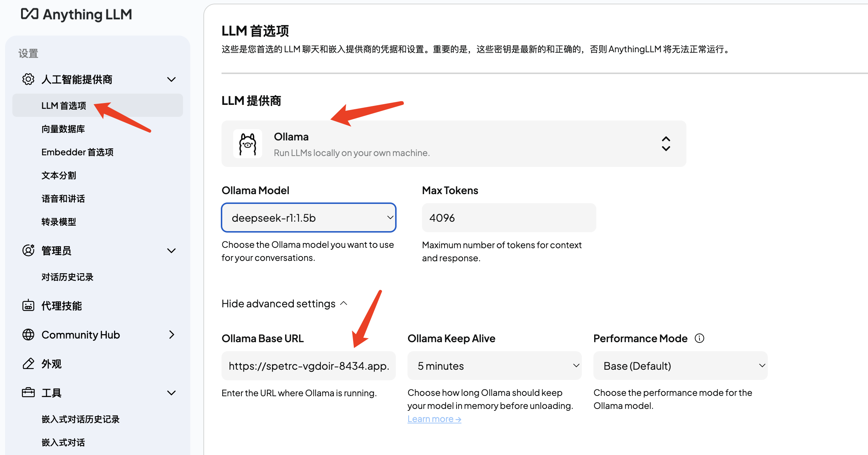This screenshot has width=868, height=455.
Task: Click the Community Hub globe icon
Action: pos(28,335)
